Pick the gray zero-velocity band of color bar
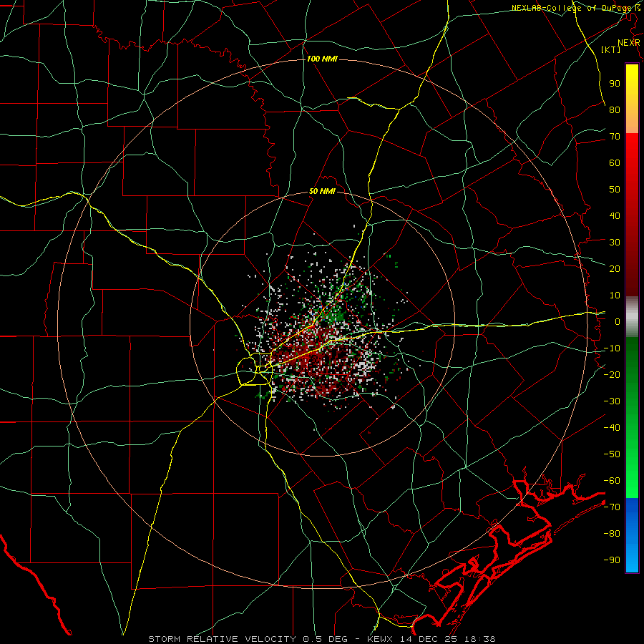 [632, 317]
